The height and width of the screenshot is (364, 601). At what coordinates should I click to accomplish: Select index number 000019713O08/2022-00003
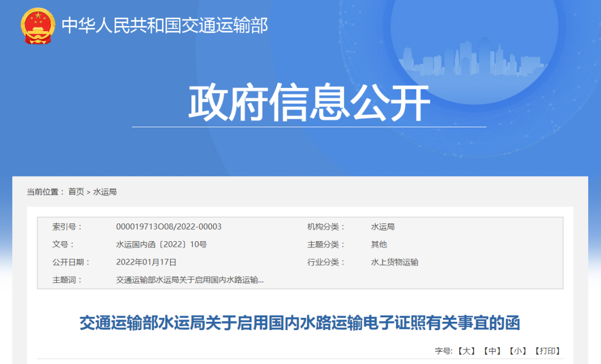[x=169, y=227]
